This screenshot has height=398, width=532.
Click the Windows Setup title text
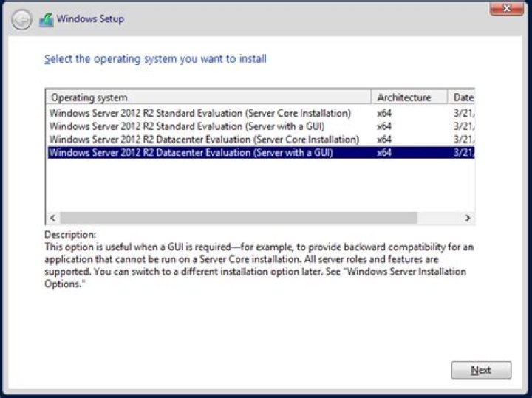90,19
